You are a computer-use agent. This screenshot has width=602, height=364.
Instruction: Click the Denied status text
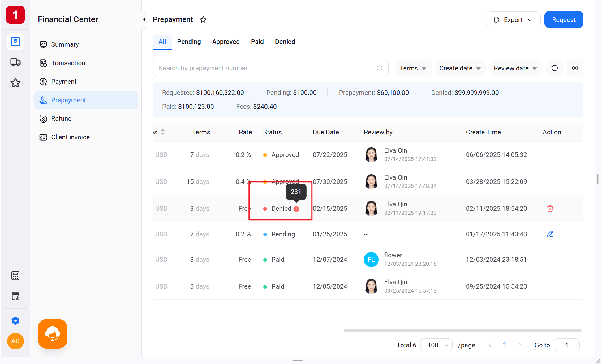(281, 209)
